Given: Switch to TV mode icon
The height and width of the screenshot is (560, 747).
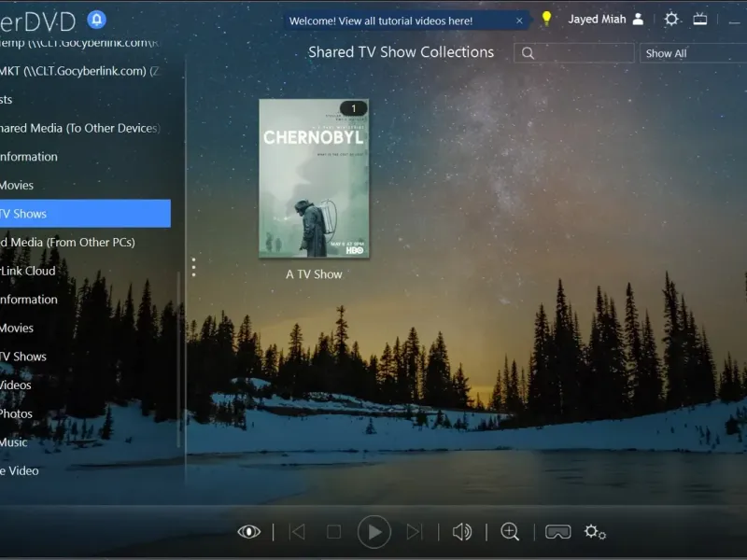Looking at the screenshot, I should click(x=699, y=19).
